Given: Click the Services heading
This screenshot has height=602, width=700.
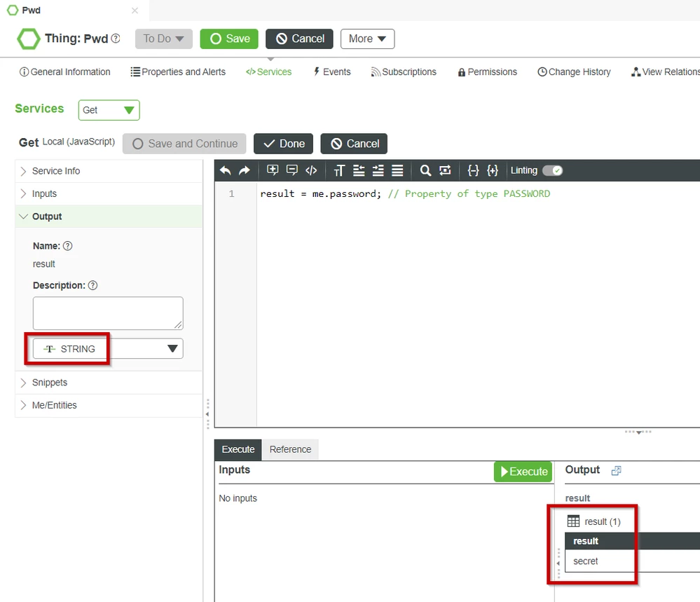Looking at the screenshot, I should coord(39,109).
